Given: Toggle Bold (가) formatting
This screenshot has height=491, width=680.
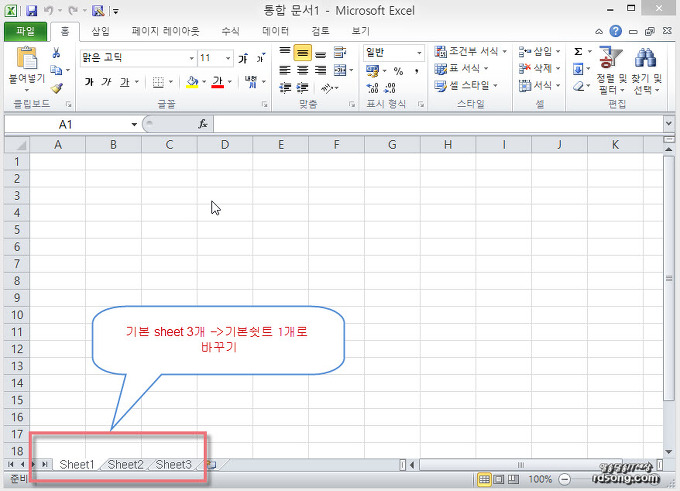Looking at the screenshot, I should (x=89, y=82).
